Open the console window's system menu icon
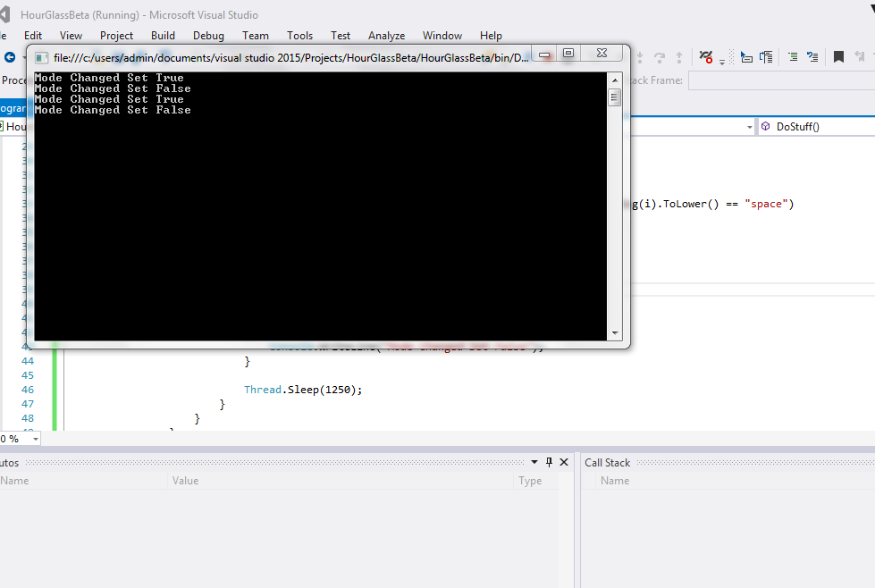Image resolution: width=875 pixels, height=588 pixels. [x=41, y=58]
